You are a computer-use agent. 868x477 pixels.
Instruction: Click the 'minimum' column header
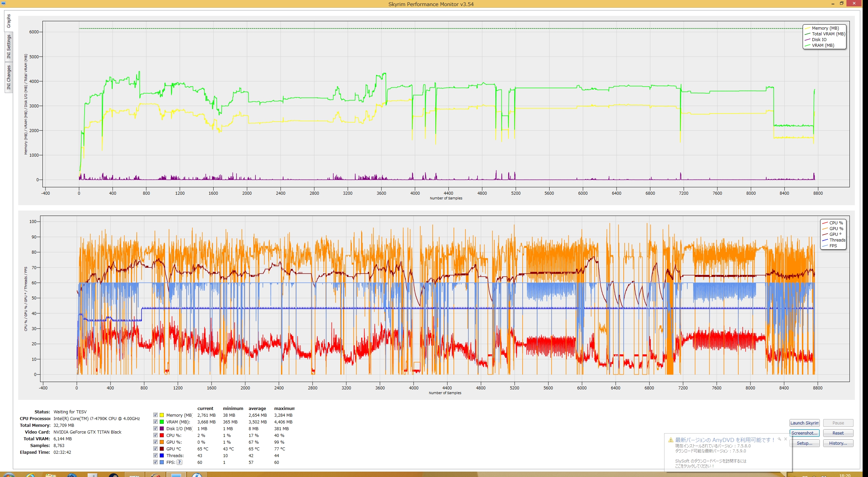coord(233,408)
